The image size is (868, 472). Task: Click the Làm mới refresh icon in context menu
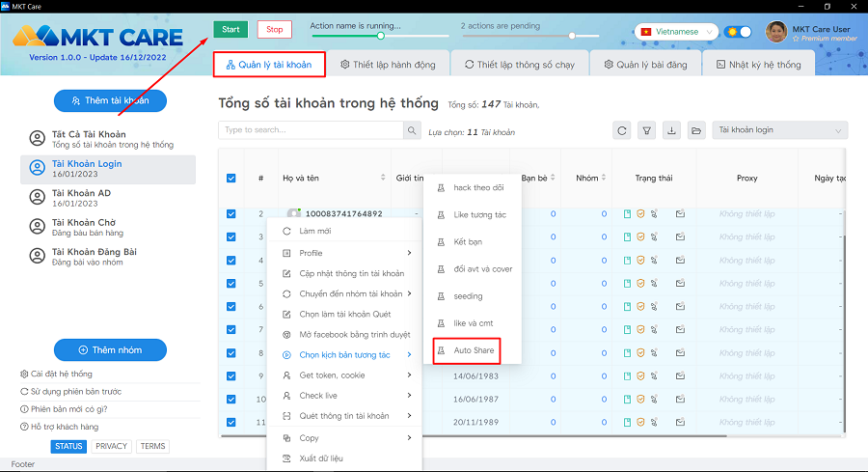[x=286, y=231]
